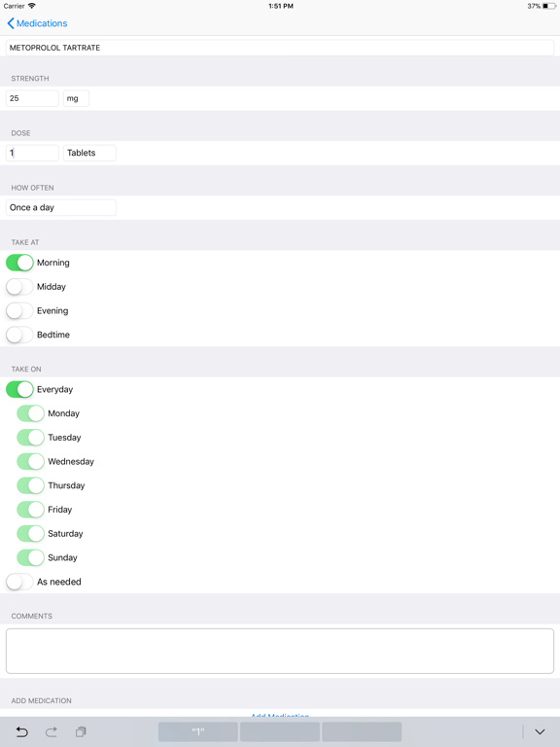Open the mg strength unit picker
This screenshot has height=747, width=560.
point(76,98)
